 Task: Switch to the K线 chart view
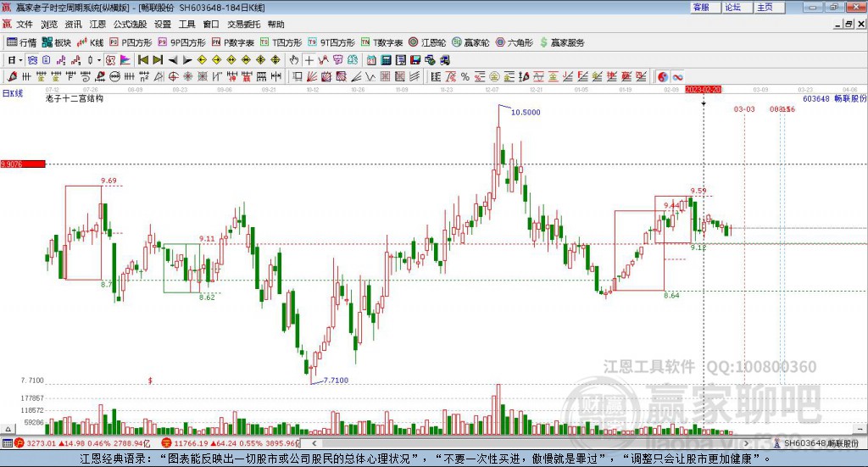coord(90,42)
